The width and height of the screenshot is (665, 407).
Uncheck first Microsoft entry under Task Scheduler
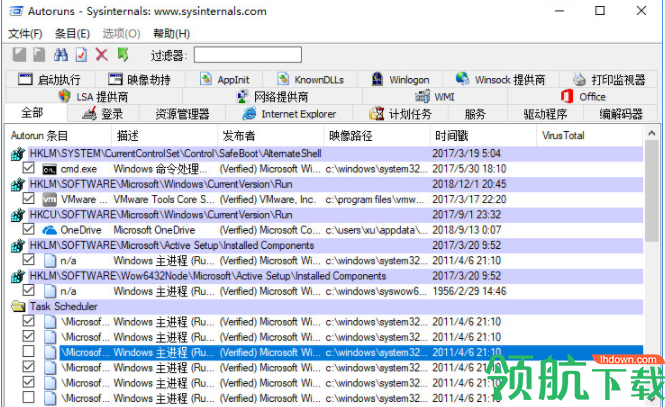[28, 321]
